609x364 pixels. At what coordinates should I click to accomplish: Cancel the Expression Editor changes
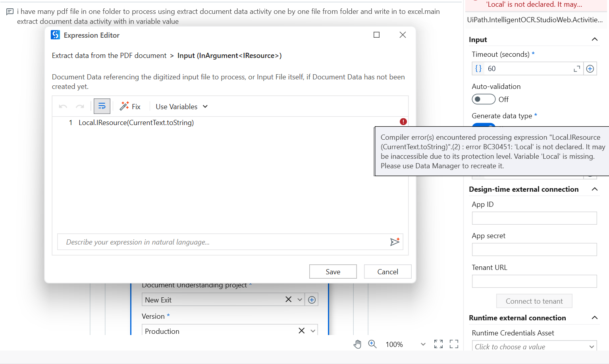click(x=387, y=272)
